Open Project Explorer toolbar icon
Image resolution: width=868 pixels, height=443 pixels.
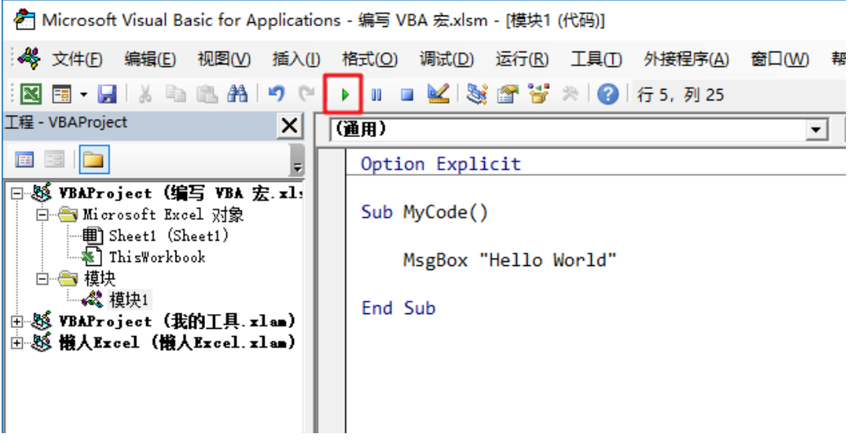(x=477, y=95)
